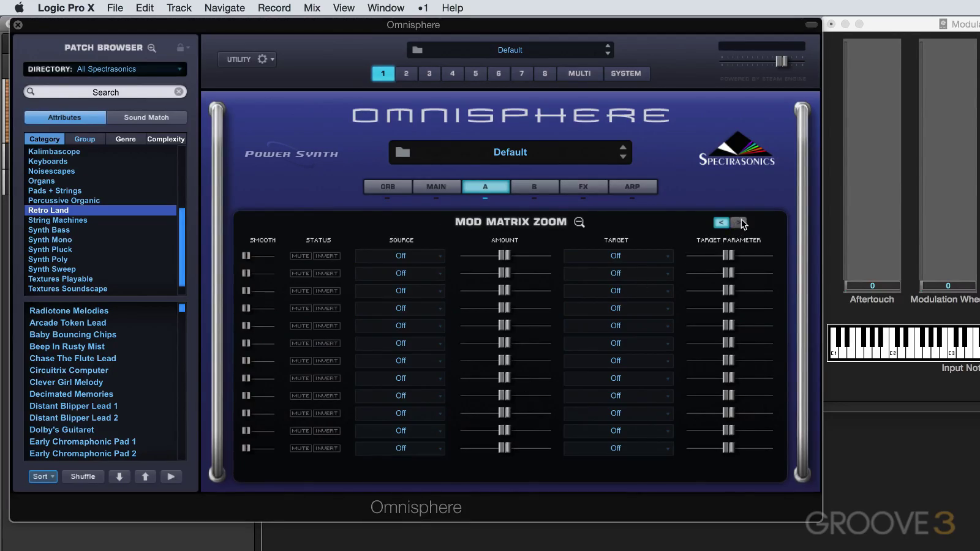Open the Target dropdown in the third row

[x=618, y=291]
